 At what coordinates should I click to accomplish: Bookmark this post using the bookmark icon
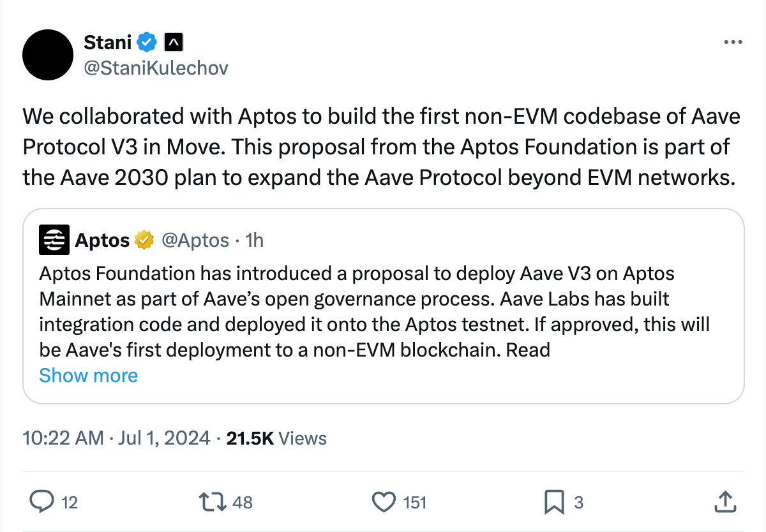pyautogui.click(x=554, y=502)
